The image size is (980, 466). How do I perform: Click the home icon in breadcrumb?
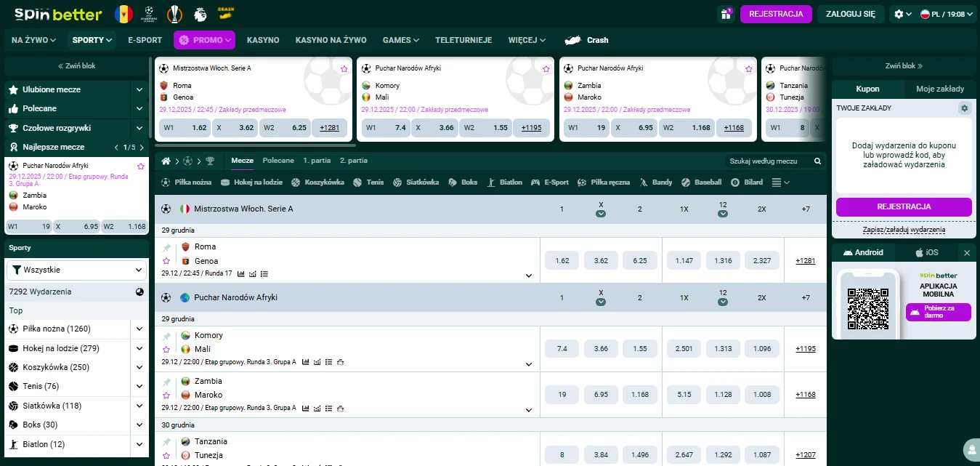[166, 161]
